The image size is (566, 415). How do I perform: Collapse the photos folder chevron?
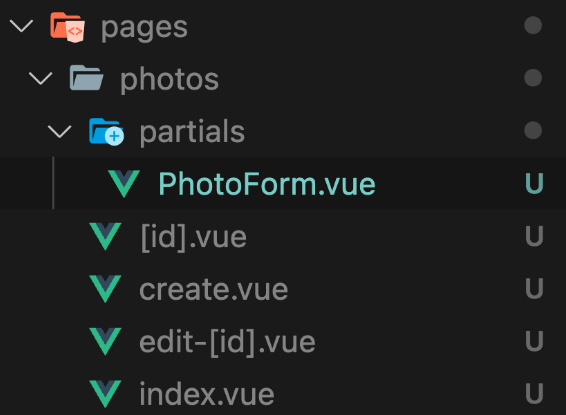[40, 78]
